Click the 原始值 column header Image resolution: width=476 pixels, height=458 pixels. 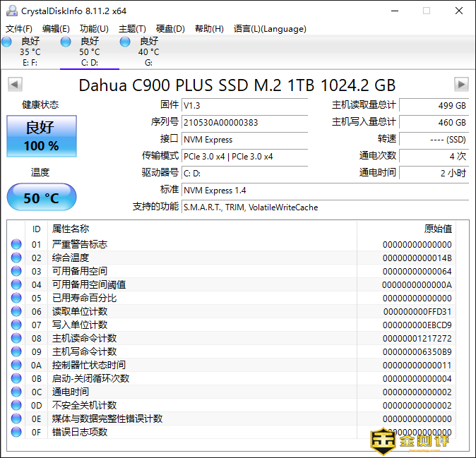click(437, 229)
